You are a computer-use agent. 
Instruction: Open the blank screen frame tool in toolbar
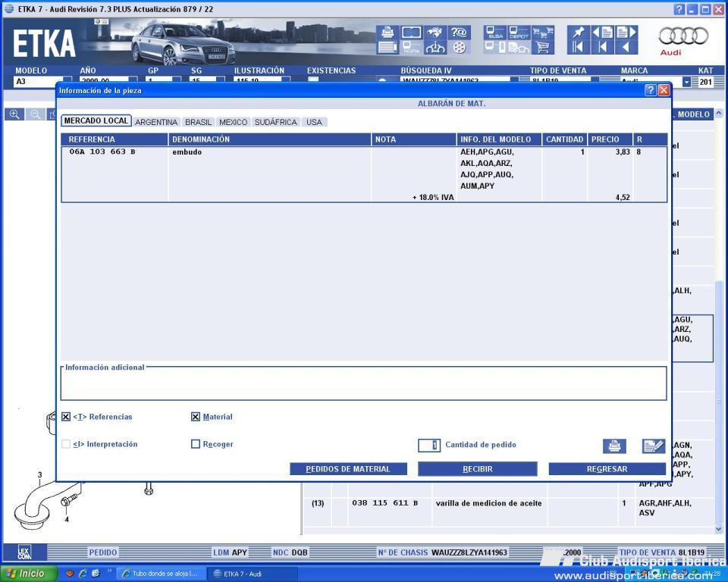[411, 32]
